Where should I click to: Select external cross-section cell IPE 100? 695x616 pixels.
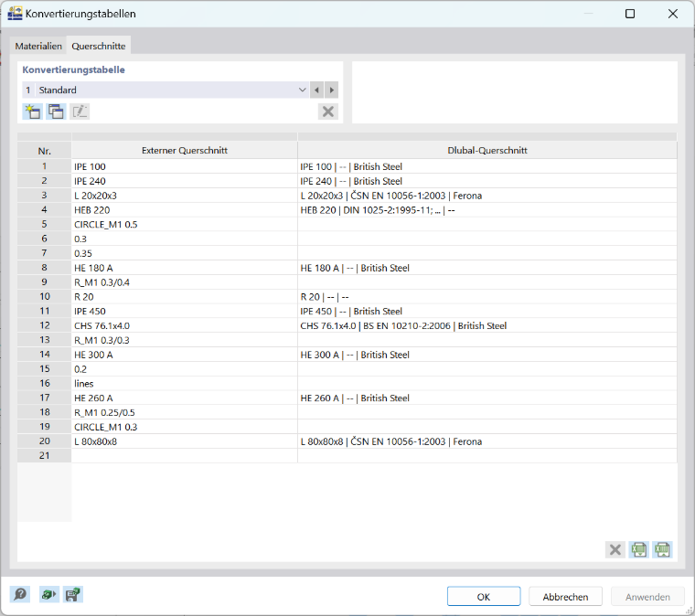185,166
